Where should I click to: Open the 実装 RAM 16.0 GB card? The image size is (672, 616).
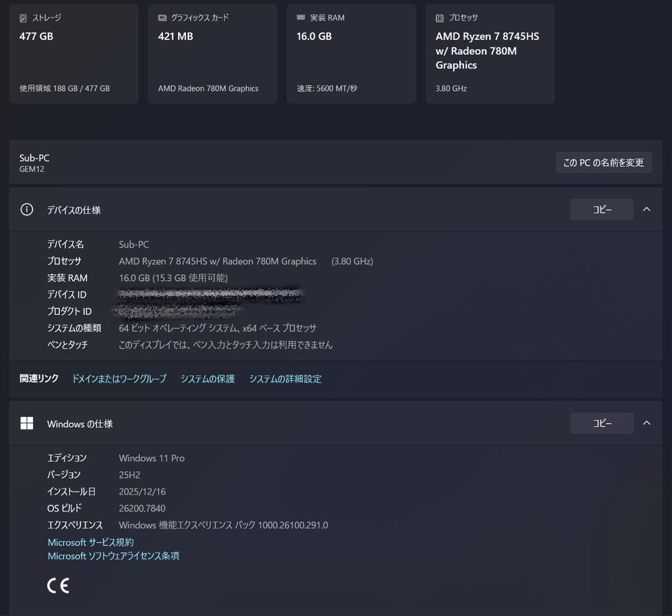pos(352,54)
